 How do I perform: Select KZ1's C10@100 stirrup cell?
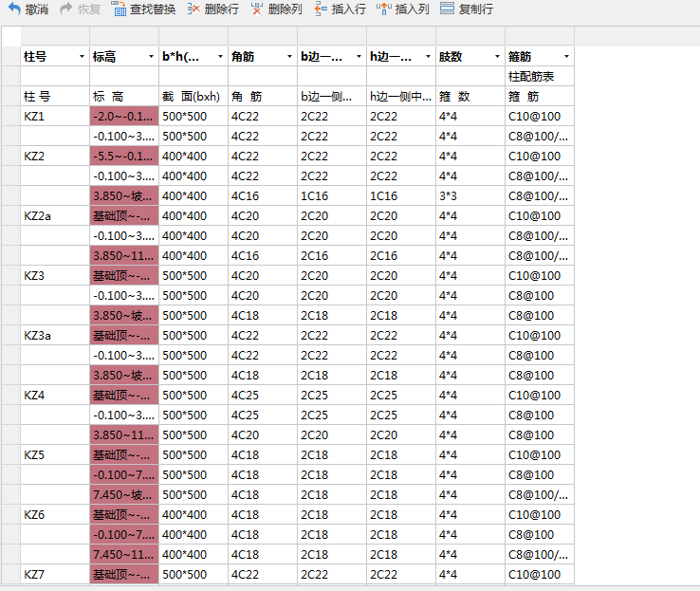pos(540,116)
